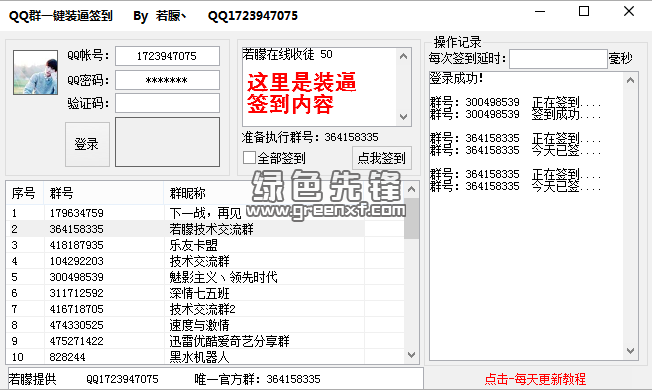652x390 pixels.
Task: Click the 序号 column header
Action: (25, 193)
